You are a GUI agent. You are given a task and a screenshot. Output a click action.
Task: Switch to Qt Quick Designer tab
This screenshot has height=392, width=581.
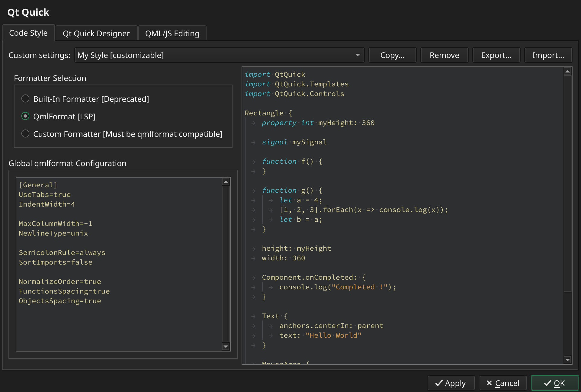click(96, 34)
